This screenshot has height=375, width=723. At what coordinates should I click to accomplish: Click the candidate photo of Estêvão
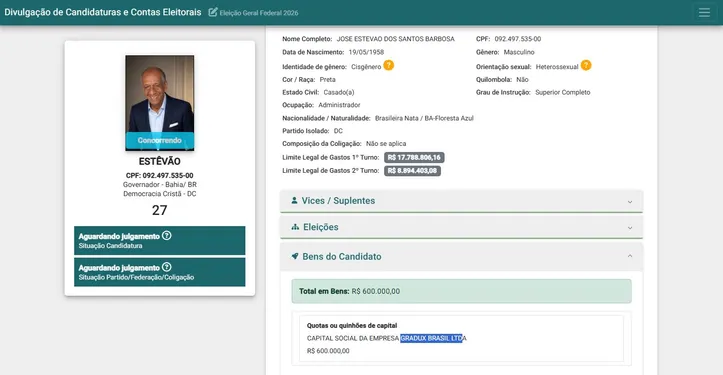coord(160,103)
